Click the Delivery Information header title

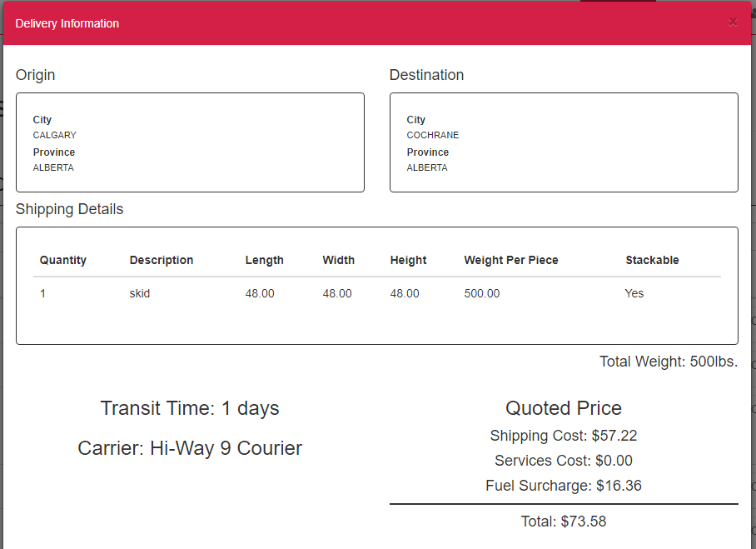click(x=67, y=23)
